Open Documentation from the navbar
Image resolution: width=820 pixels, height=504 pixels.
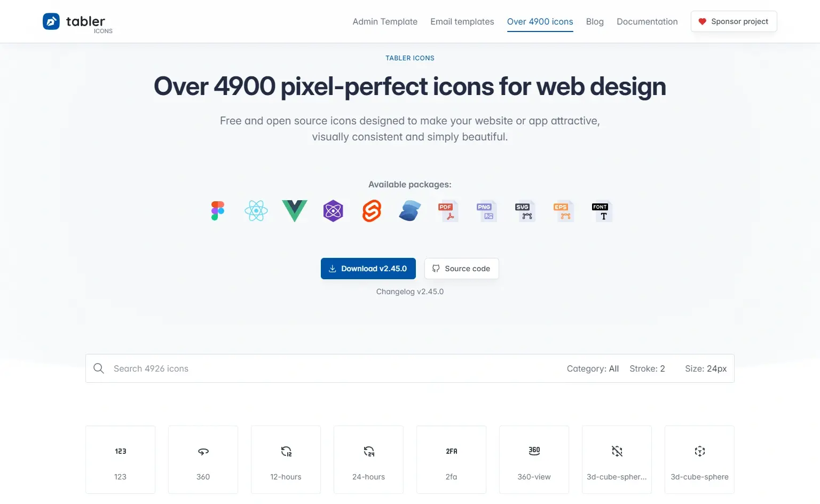tap(647, 21)
